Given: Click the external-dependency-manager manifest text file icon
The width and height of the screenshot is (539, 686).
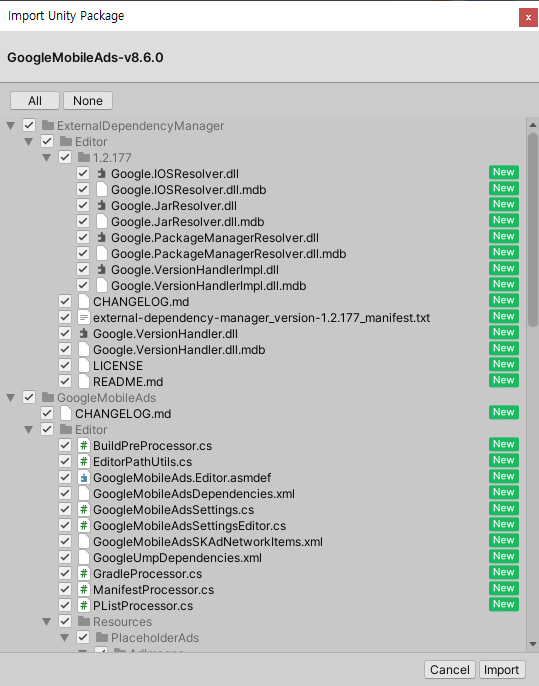Looking at the screenshot, I should click(x=84, y=318).
